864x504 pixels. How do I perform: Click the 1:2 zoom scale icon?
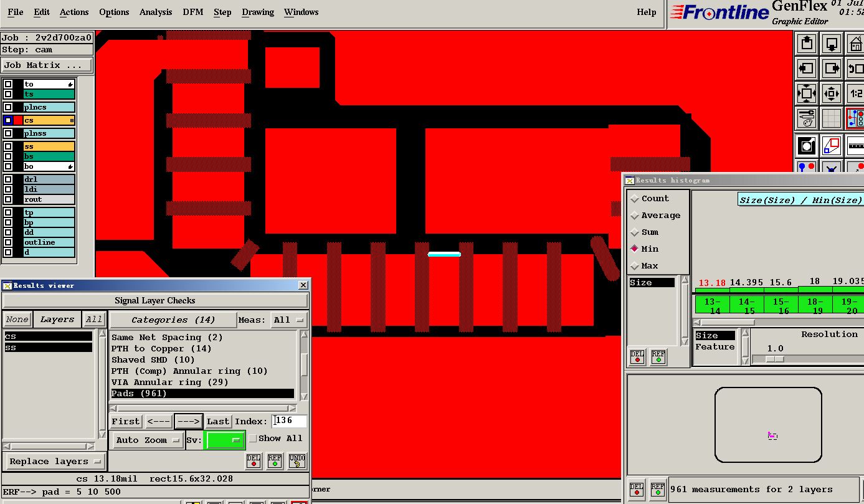coord(855,93)
